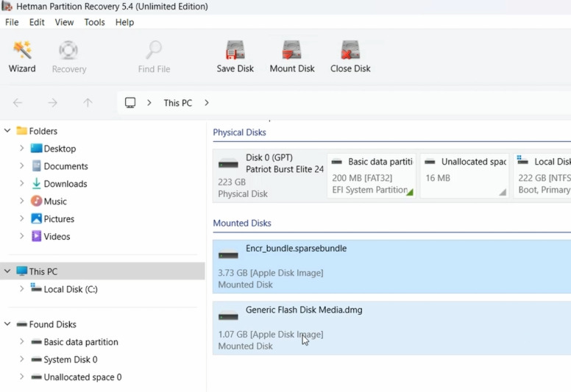This screenshot has width=571, height=392.
Task: Expand the Pictures tree node
Action: click(22, 218)
